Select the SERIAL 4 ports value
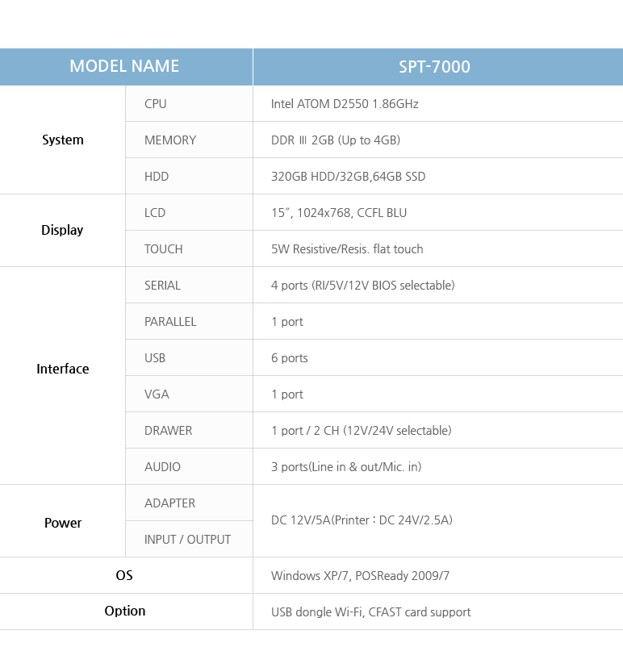The width and height of the screenshot is (623, 672). tap(362, 286)
